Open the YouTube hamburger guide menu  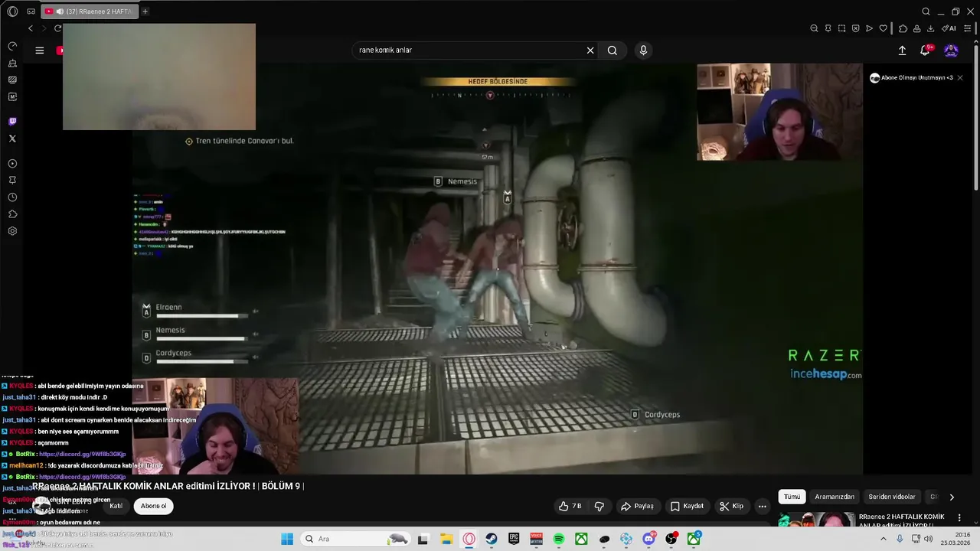pyautogui.click(x=40, y=51)
